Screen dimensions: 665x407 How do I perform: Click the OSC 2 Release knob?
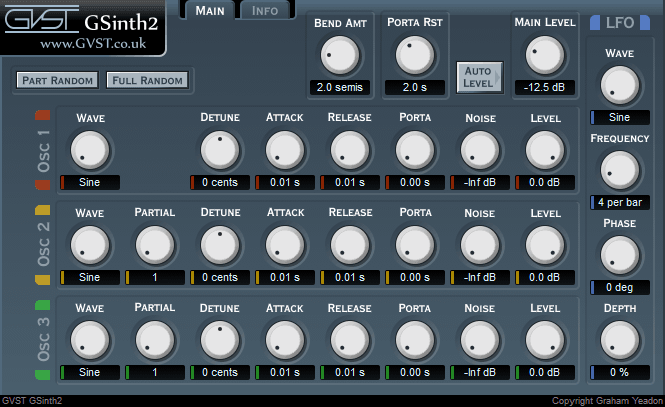click(x=350, y=245)
